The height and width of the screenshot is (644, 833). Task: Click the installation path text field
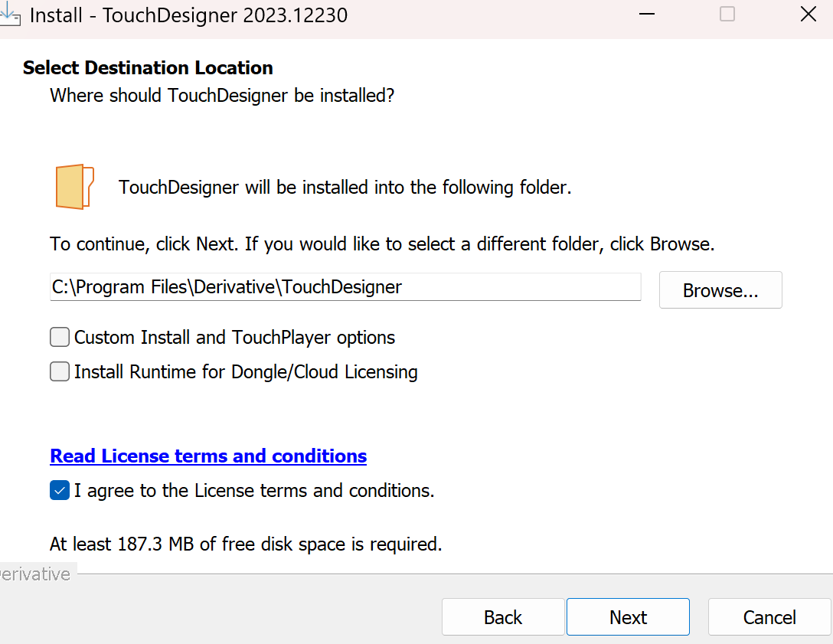345,287
